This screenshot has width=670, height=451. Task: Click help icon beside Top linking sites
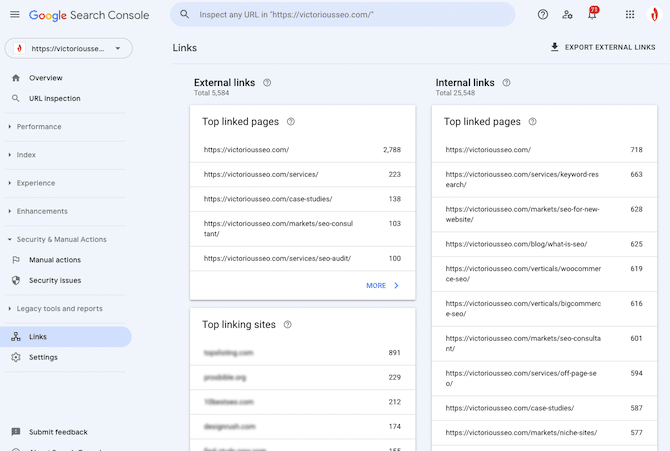point(288,325)
